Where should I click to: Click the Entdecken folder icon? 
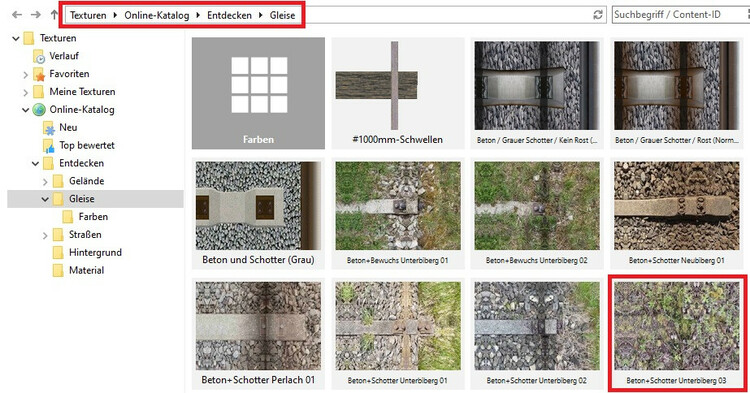48,163
